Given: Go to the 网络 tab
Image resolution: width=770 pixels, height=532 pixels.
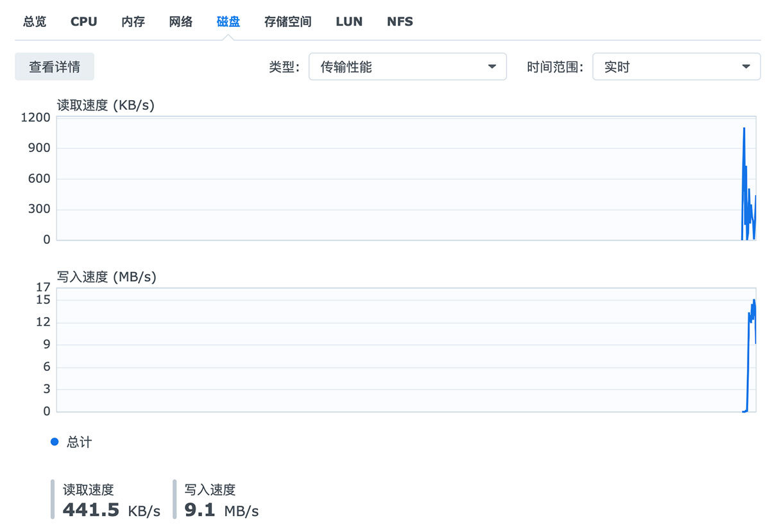Looking at the screenshot, I should (181, 22).
